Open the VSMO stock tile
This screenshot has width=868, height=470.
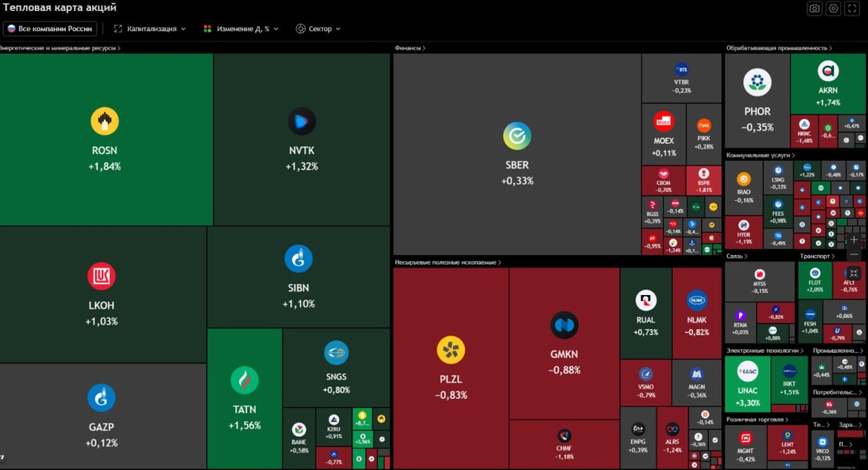[646, 383]
